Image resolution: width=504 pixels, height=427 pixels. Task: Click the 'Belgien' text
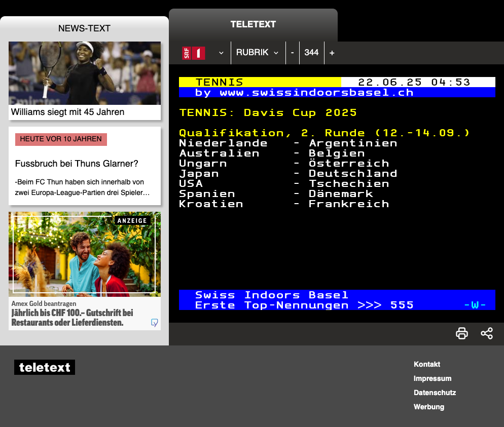337,153
